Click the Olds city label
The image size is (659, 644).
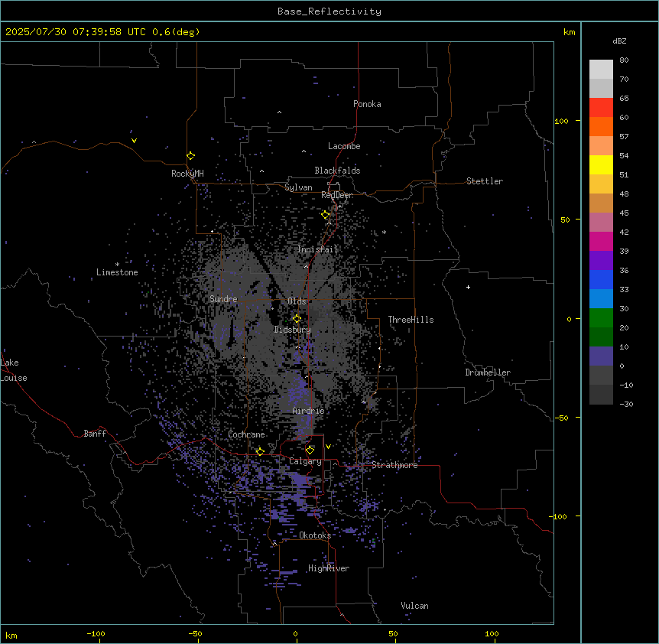coord(297,301)
